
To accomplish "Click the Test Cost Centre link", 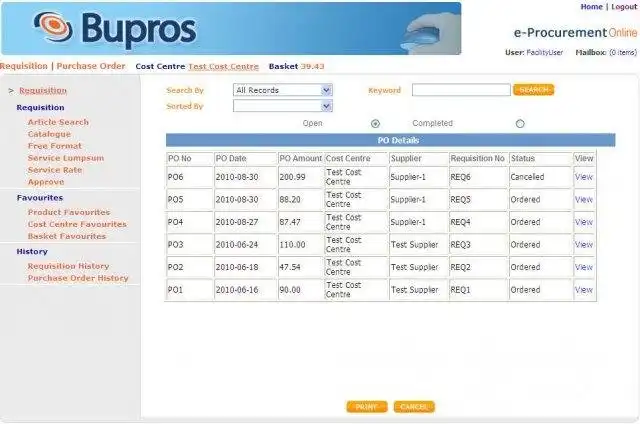I will 223,67.
